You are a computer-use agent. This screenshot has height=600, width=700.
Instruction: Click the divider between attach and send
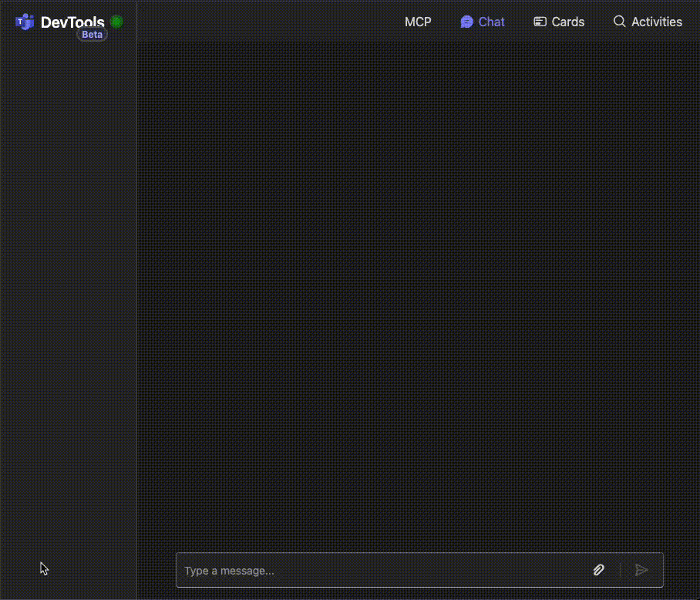(620, 570)
